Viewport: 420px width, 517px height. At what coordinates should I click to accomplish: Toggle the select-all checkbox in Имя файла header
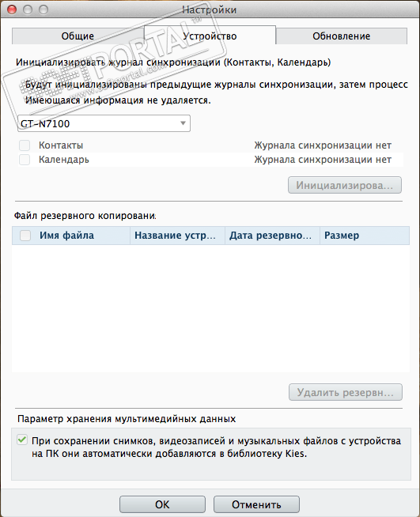(25, 236)
